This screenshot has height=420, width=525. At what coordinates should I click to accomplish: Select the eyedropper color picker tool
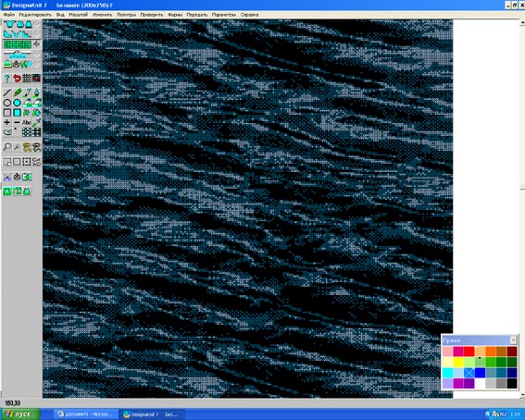pyautogui.click(x=36, y=122)
